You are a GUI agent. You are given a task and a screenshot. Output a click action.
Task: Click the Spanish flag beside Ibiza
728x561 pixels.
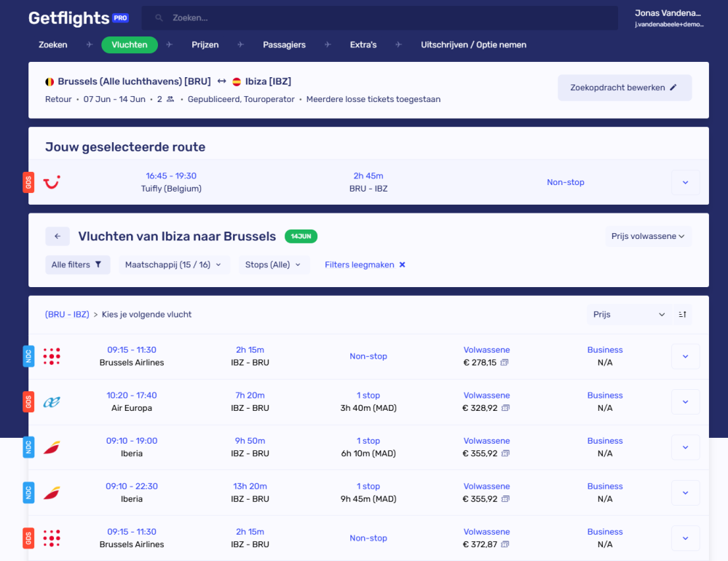pyautogui.click(x=236, y=81)
